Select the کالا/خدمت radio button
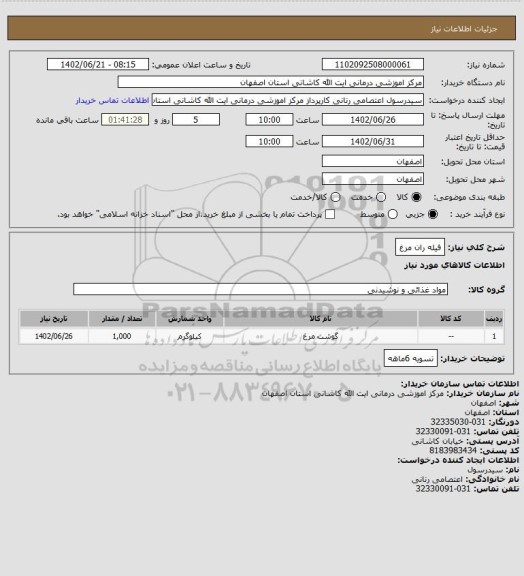The width and height of the screenshot is (524, 576). pyautogui.click(x=335, y=197)
